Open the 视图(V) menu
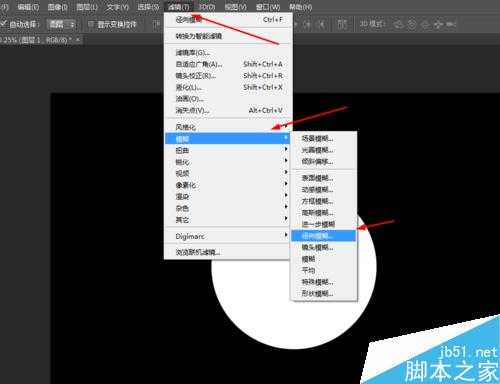 point(236,7)
